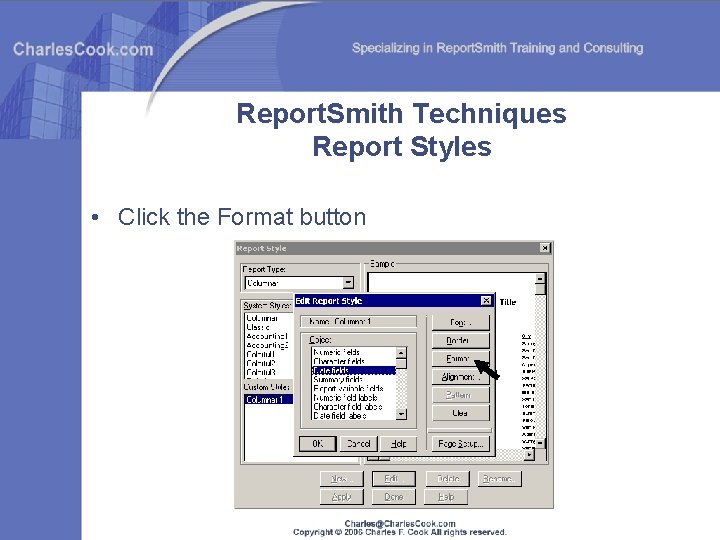Close the Edit Report Style dialog
Screen dimensions: 720x540
pos(486,301)
